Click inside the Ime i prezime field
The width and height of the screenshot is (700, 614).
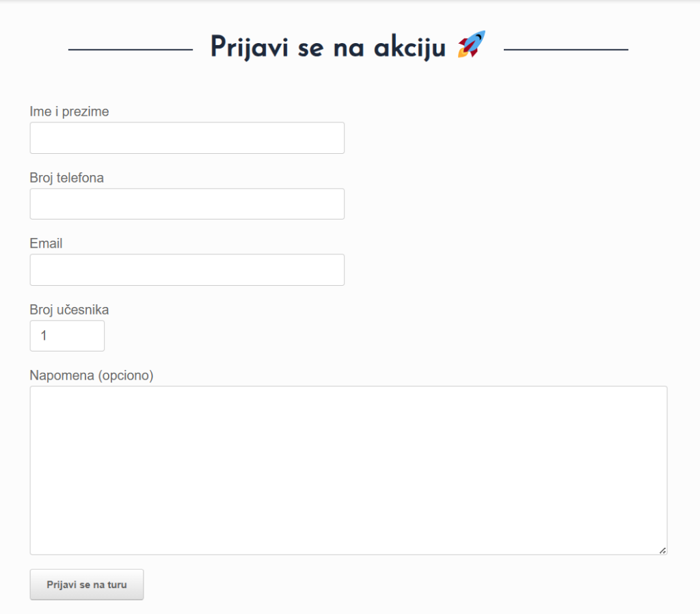pos(187,137)
